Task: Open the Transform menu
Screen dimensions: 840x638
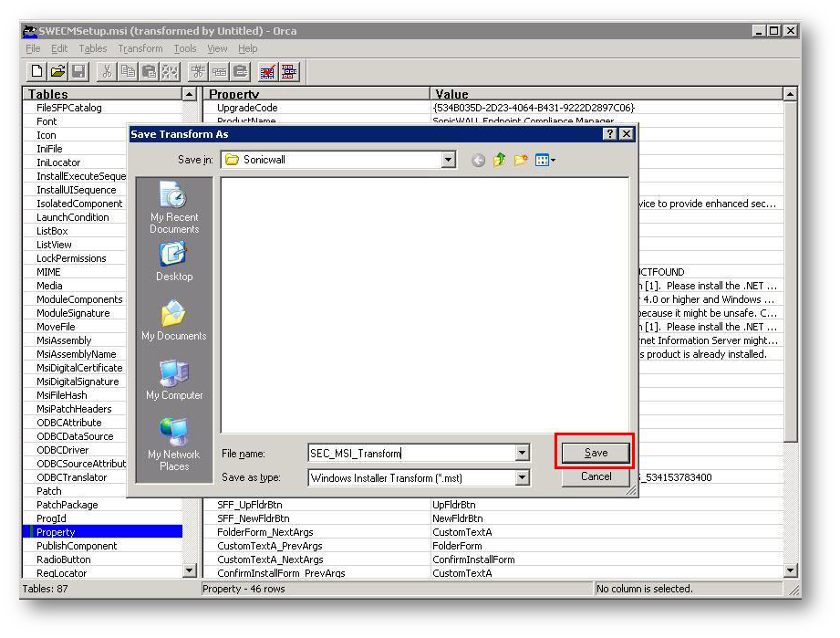Action: pyautogui.click(x=140, y=48)
